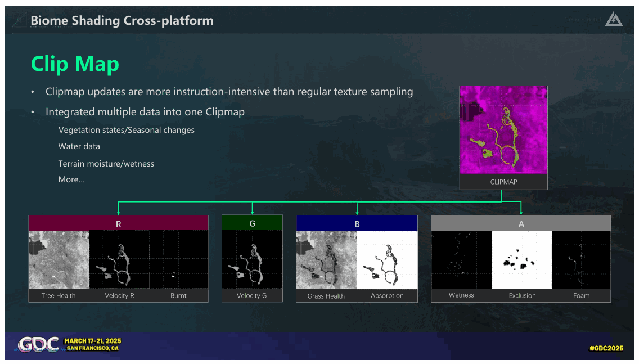
Task: Open the white Absorption map image
Action: (387, 260)
